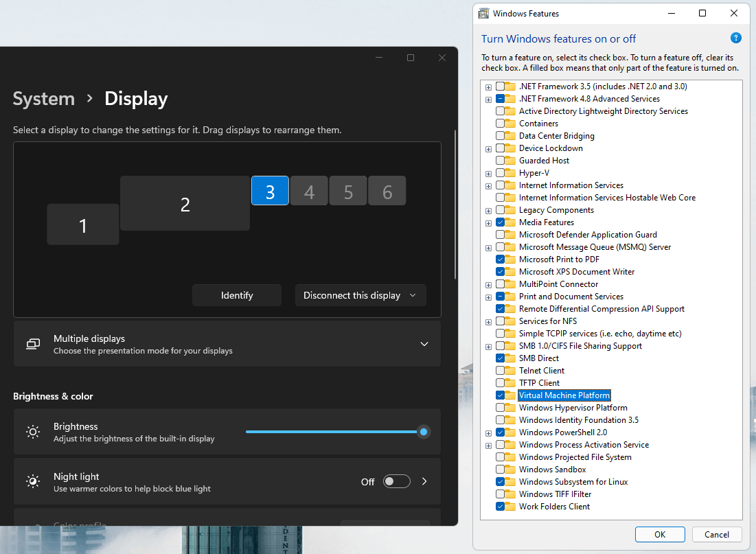Image resolution: width=756 pixels, height=554 pixels.
Task: Click the Brightness slider handle
Action: pos(424,432)
